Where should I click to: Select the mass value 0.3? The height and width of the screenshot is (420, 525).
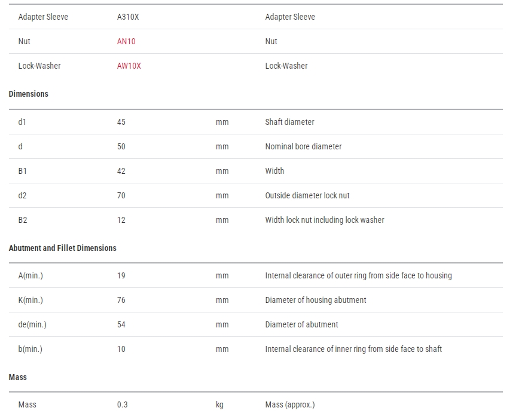click(x=122, y=404)
